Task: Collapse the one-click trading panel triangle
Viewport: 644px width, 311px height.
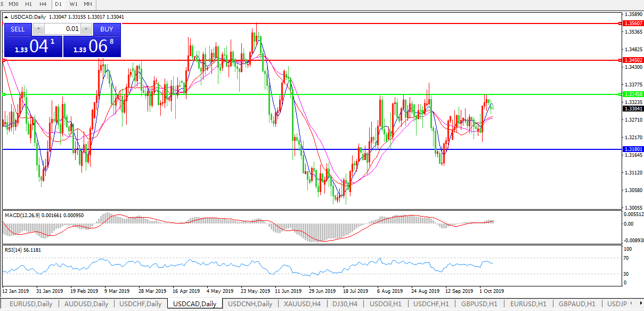Action: point(6,17)
